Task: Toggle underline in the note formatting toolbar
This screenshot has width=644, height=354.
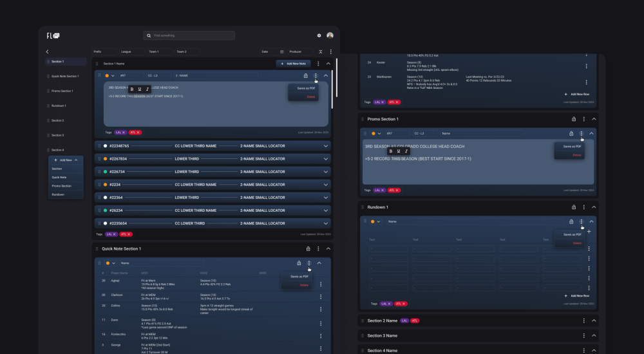Action: (x=140, y=89)
